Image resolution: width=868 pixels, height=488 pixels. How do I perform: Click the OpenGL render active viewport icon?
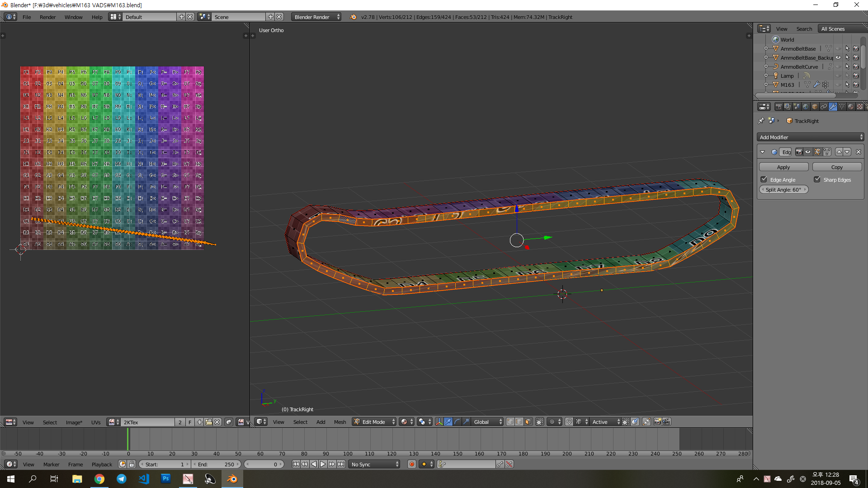pos(658,422)
